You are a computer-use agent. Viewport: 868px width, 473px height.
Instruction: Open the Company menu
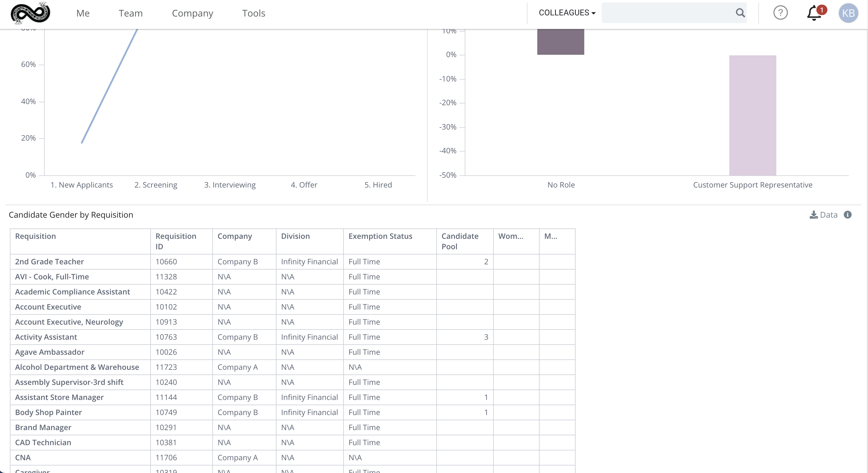coord(192,13)
